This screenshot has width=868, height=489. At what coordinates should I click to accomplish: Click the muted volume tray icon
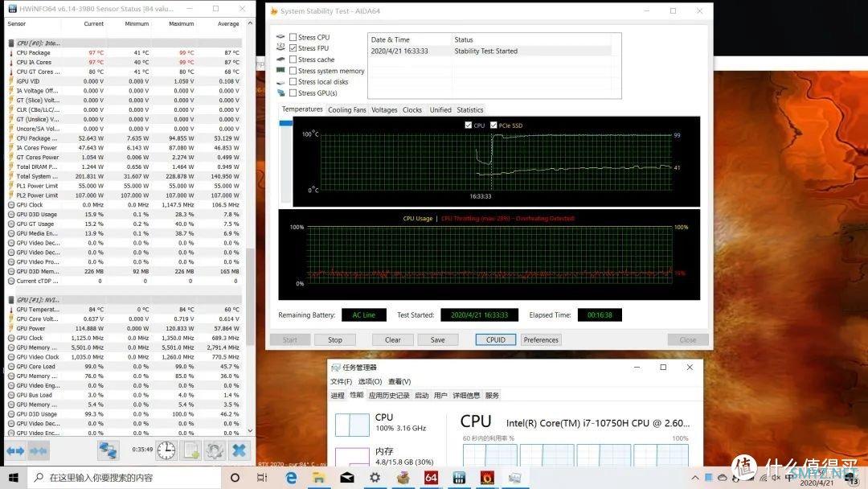pyautogui.click(x=776, y=478)
